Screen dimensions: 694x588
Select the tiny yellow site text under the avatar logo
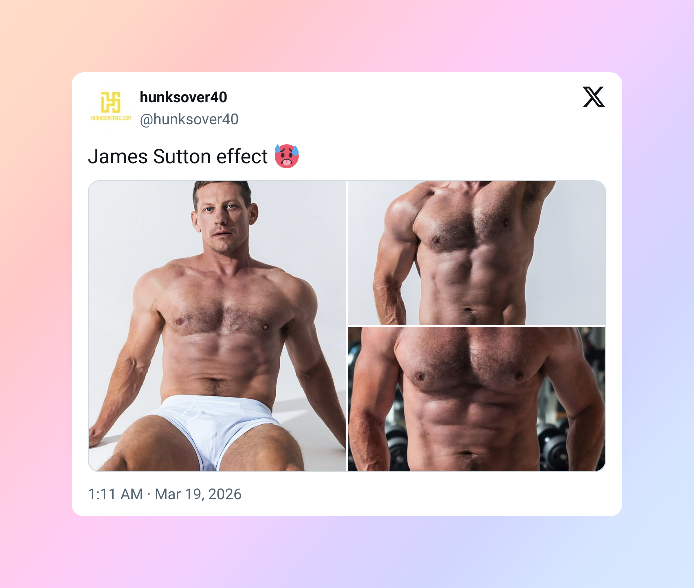(x=111, y=118)
